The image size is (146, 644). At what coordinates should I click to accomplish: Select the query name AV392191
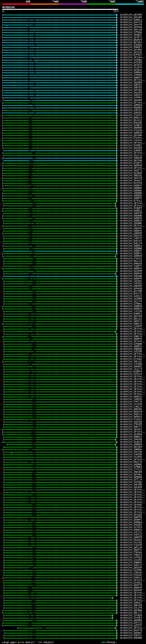(x=8, y=7)
